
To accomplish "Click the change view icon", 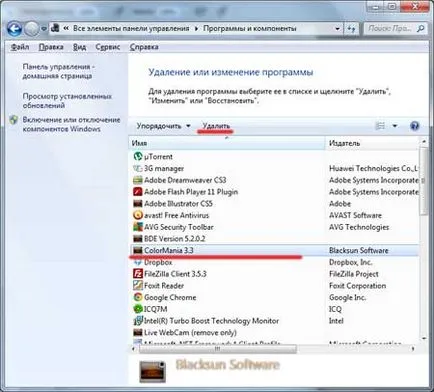I will pyautogui.click(x=380, y=126).
